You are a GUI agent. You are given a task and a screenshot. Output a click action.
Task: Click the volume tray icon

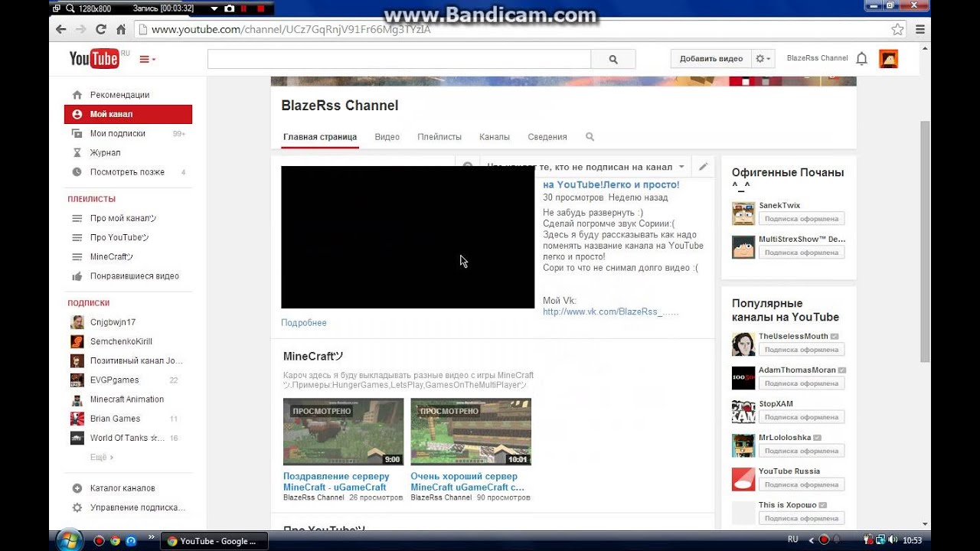click(894, 540)
